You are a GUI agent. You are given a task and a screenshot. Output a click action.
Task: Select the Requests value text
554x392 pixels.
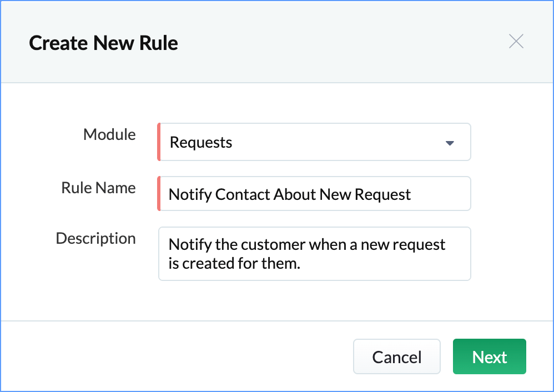(201, 143)
